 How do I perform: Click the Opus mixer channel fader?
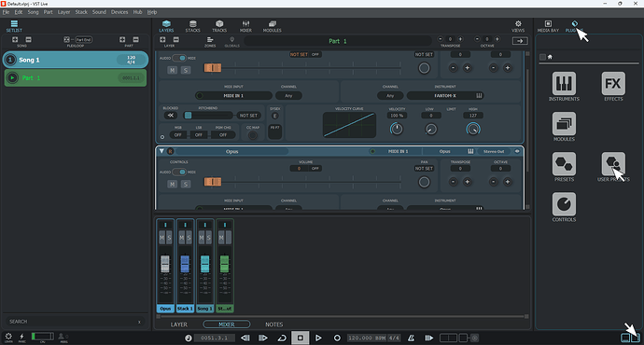[x=164, y=264]
